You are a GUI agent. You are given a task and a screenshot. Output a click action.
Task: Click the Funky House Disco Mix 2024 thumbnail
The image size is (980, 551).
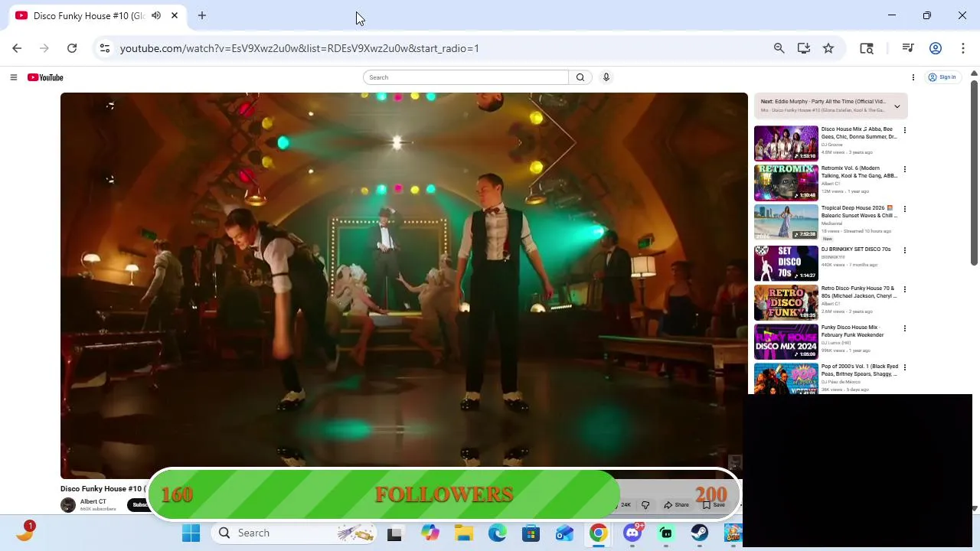(786, 341)
